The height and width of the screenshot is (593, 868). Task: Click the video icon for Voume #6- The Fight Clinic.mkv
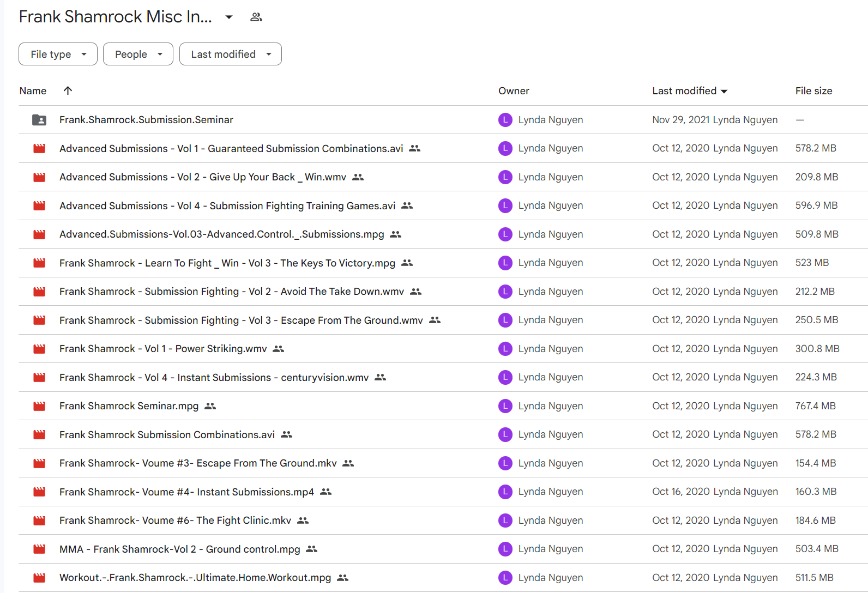point(39,521)
